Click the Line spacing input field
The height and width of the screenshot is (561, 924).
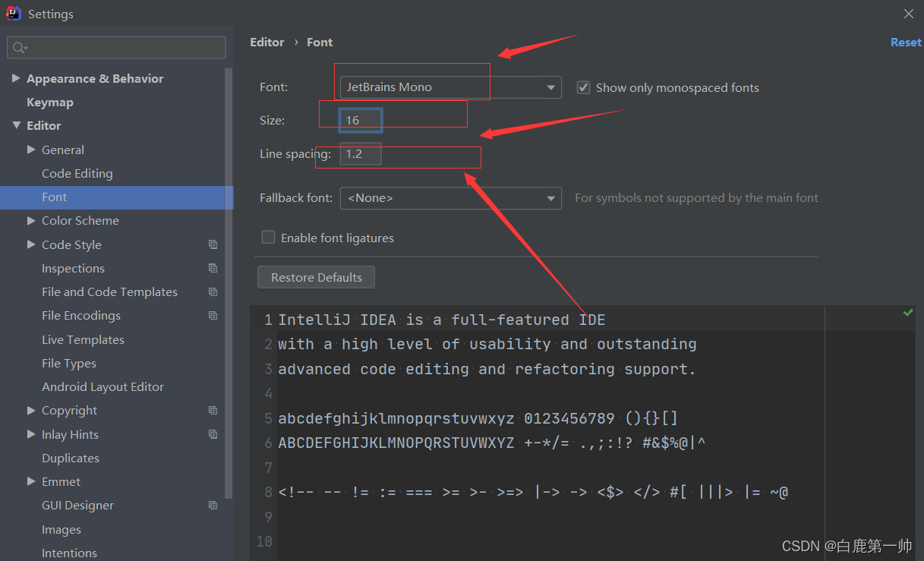361,154
